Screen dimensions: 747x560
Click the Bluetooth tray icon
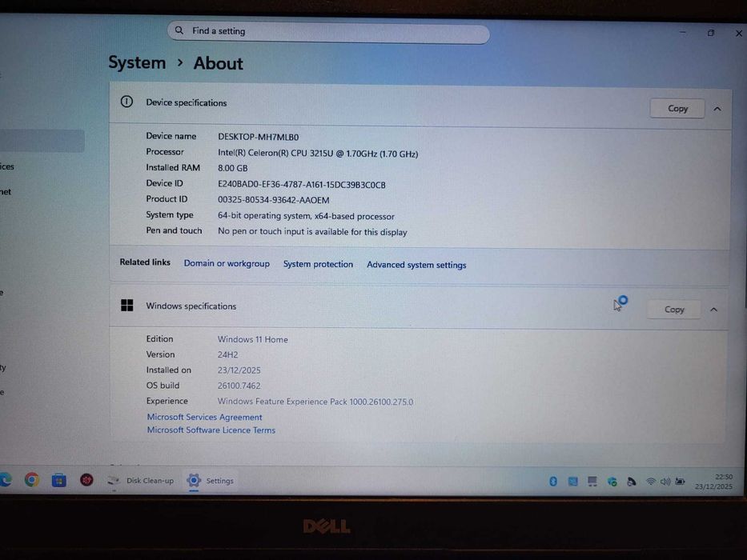pos(553,482)
